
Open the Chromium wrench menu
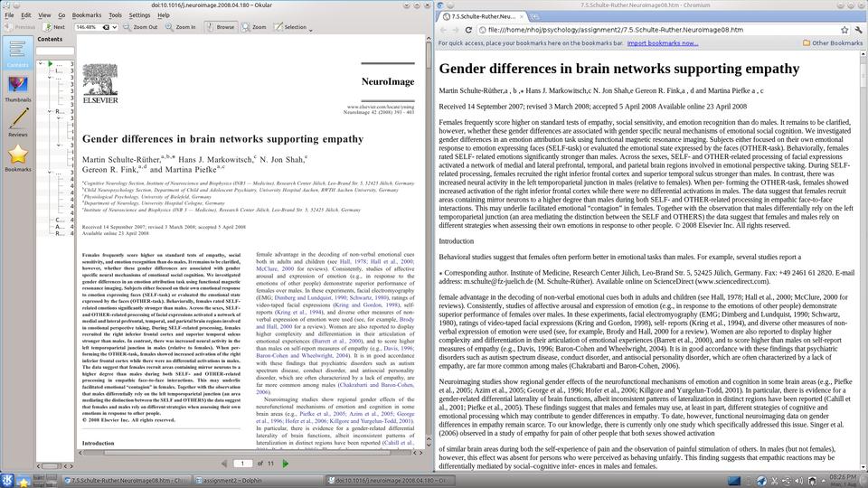point(858,30)
